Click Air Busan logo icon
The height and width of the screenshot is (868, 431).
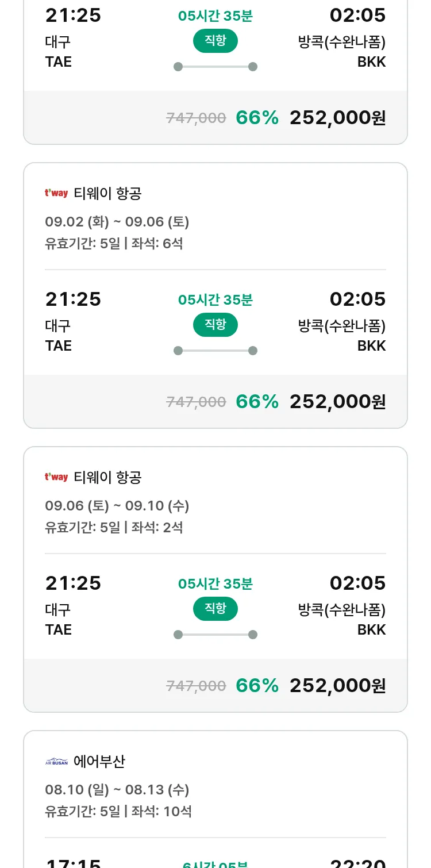point(56,762)
